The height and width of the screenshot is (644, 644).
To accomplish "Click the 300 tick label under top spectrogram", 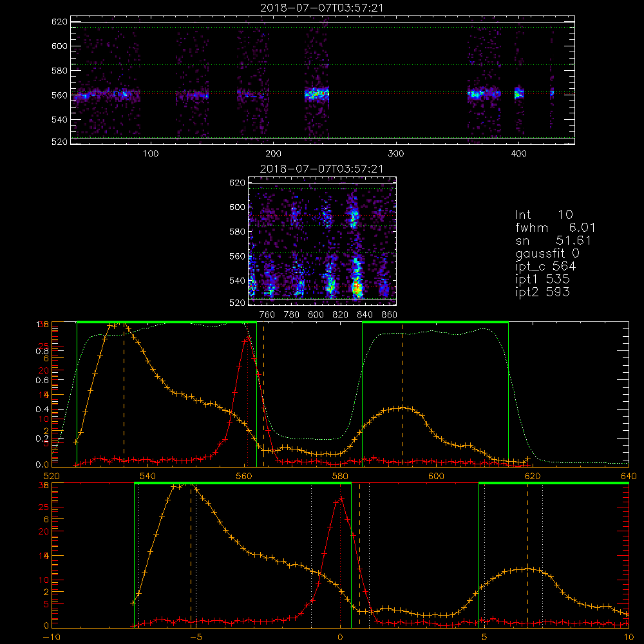I will point(396,154).
